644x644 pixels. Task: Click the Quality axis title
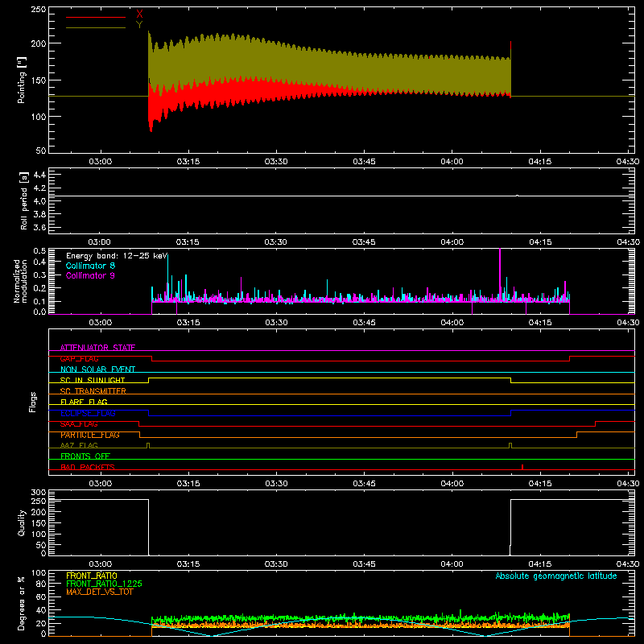coord(22,522)
